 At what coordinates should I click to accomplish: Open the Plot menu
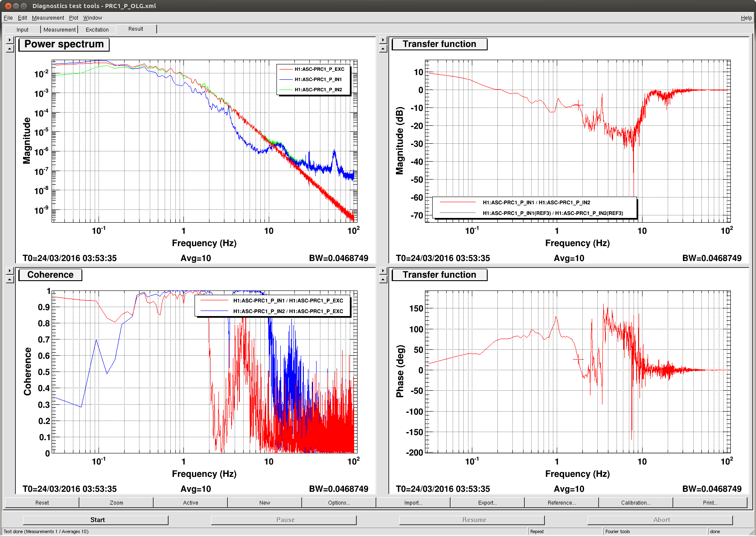[74, 17]
